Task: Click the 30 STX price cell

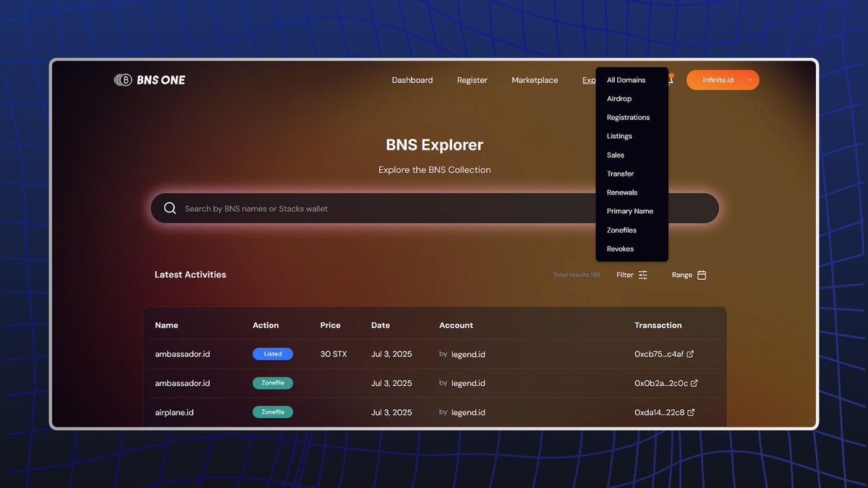Action: tap(333, 354)
